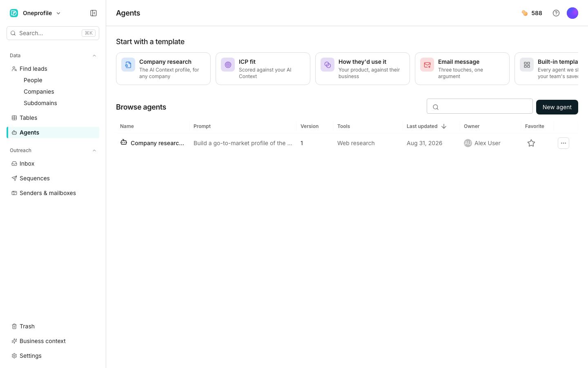This screenshot has height=368, width=588.
Task: Click the Find leads person icon
Action: pos(14,69)
